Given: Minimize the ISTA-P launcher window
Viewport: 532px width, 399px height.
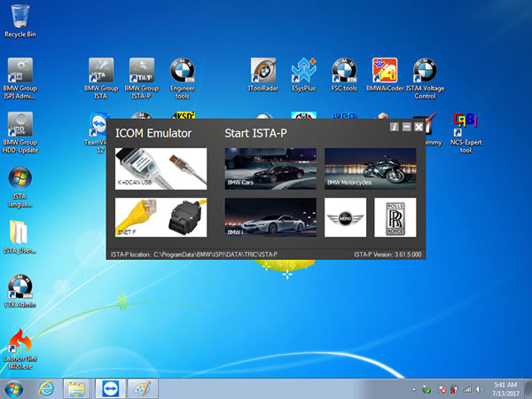Looking at the screenshot, I should click(x=406, y=127).
